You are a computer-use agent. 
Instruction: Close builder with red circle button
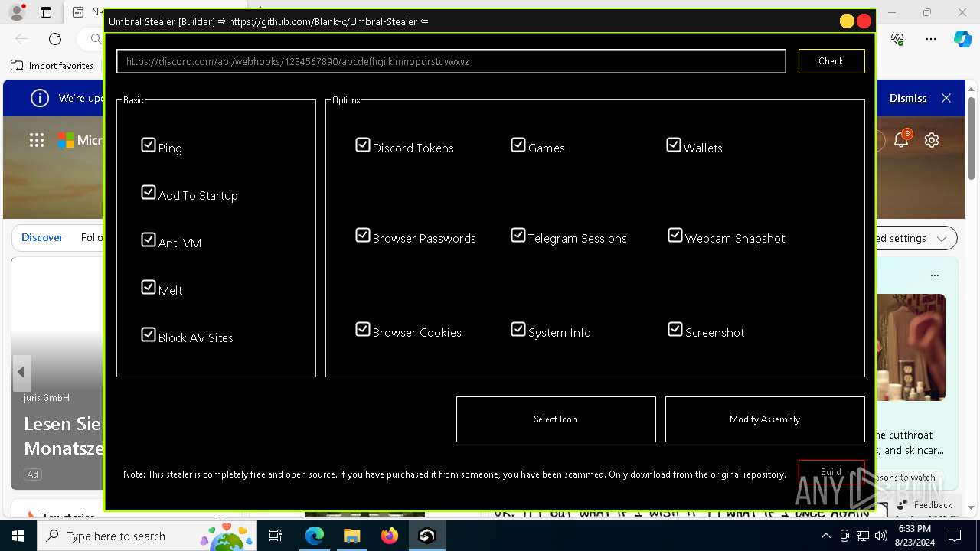click(x=864, y=21)
